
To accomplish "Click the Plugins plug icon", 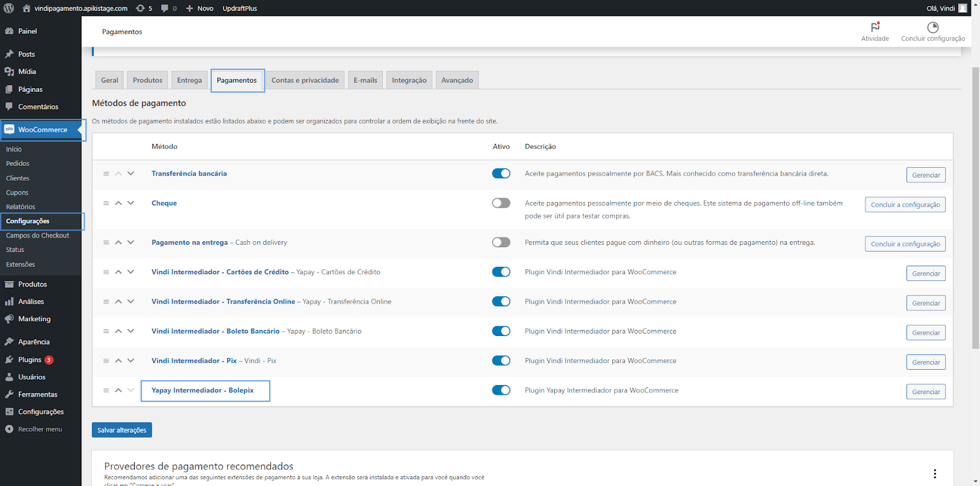I will pyautogui.click(x=9, y=360).
